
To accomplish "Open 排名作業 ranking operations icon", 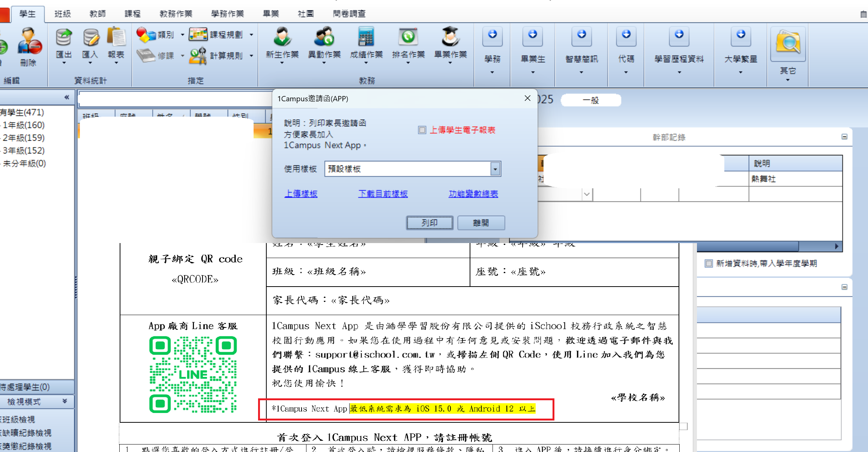I will tap(408, 36).
